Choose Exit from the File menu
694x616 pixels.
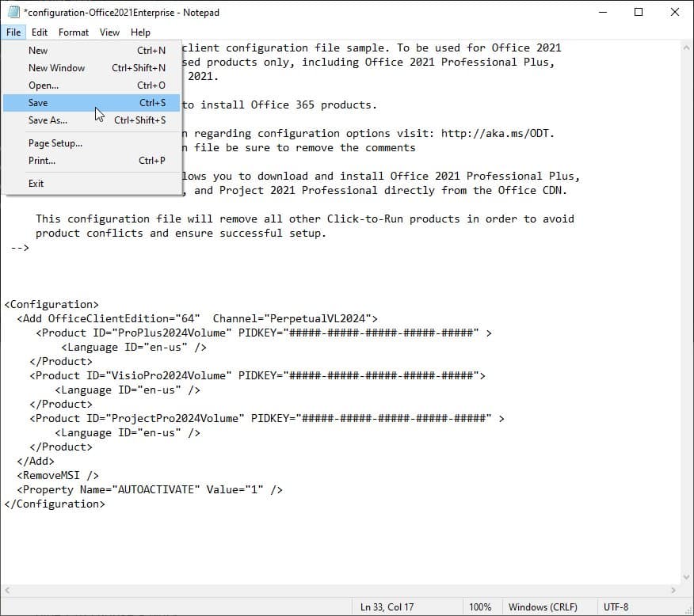pyautogui.click(x=92, y=184)
